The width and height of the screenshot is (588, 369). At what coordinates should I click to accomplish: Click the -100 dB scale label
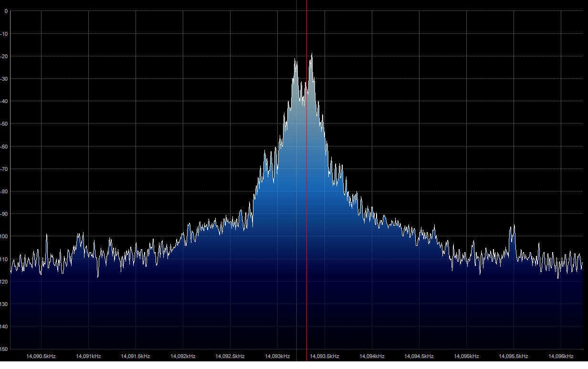coord(4,236)
